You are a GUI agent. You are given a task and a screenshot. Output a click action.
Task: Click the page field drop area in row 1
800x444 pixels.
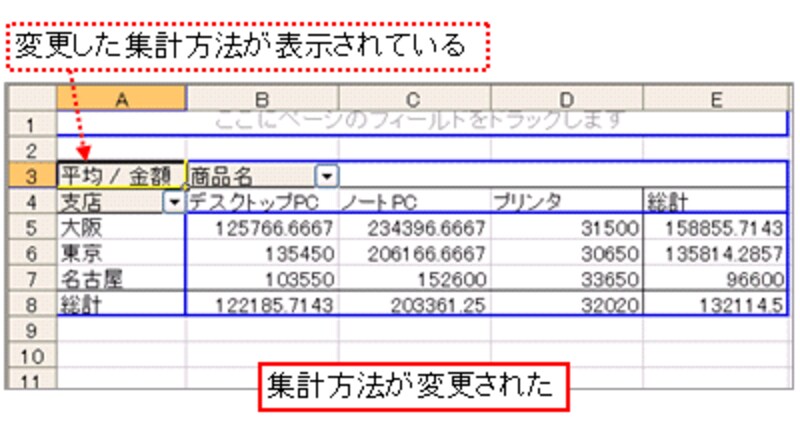pyautogui.click(x=422, y=124)
